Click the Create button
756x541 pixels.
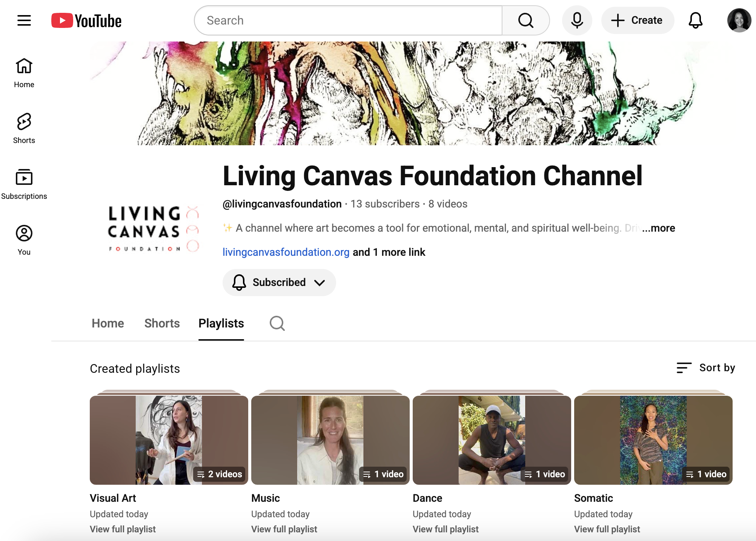pos(638,20)
